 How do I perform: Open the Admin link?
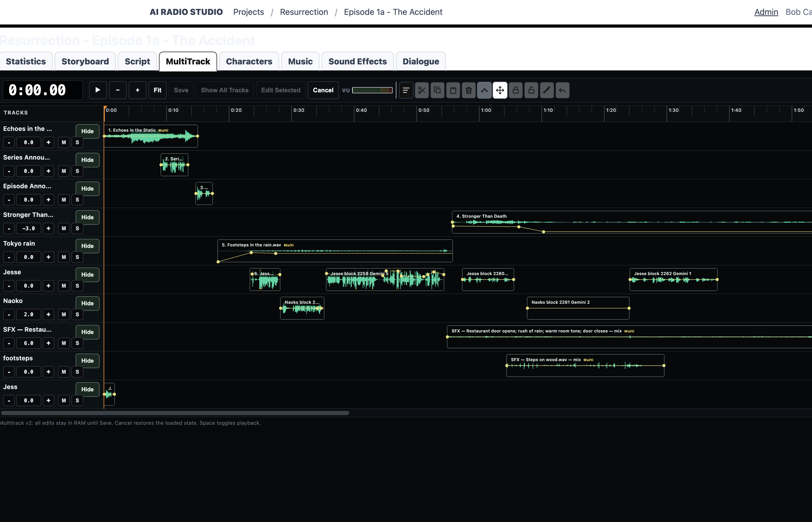click(x=766, y=12)
